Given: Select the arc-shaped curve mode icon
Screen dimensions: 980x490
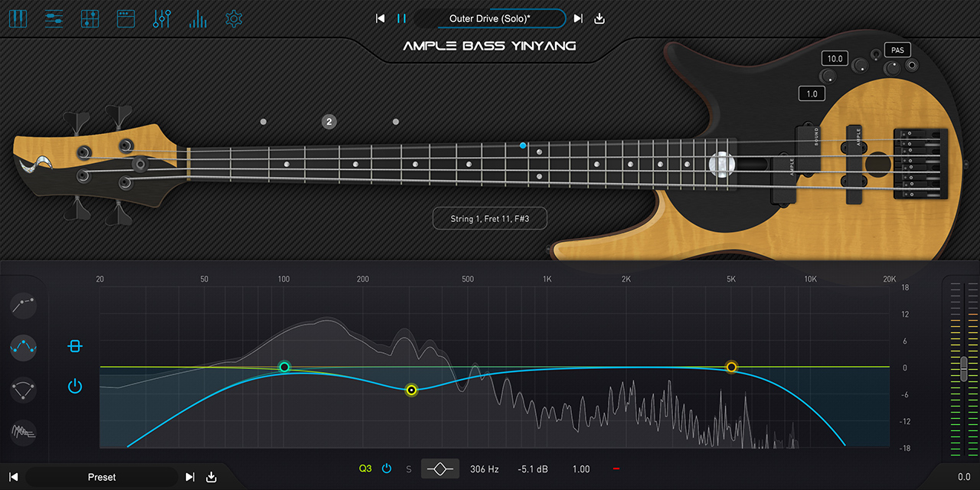Looking at the screenshot, I should click(24, 390).
